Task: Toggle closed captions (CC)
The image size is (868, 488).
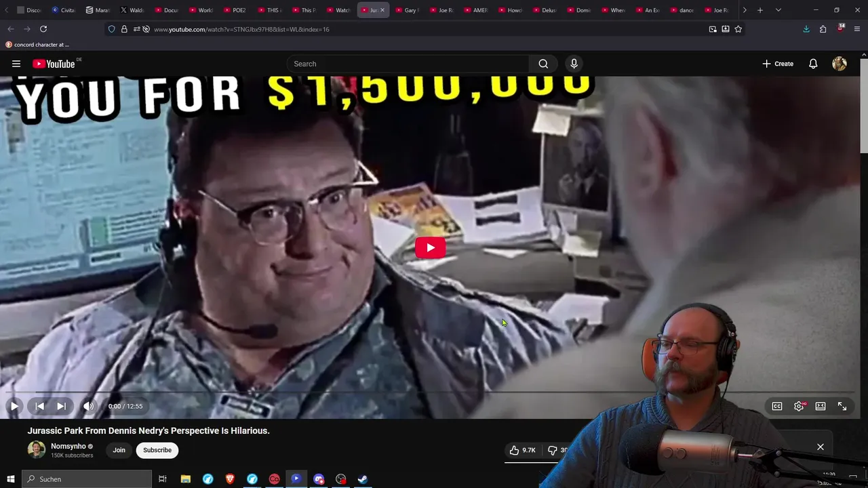Action: coord(777,406)
